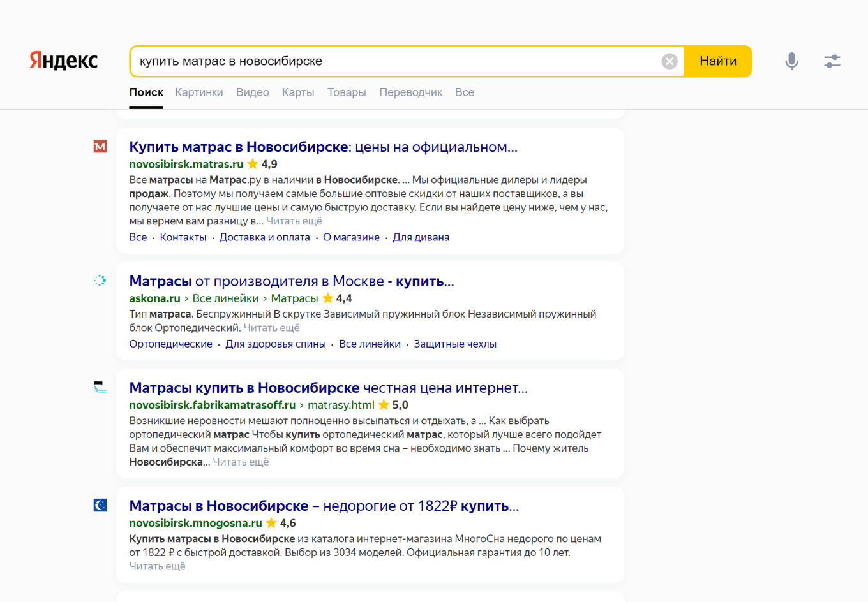Click the crescent moon favicon of mnogosna.ru
This screenshot has height=602, width=868.
click(100, 505)
